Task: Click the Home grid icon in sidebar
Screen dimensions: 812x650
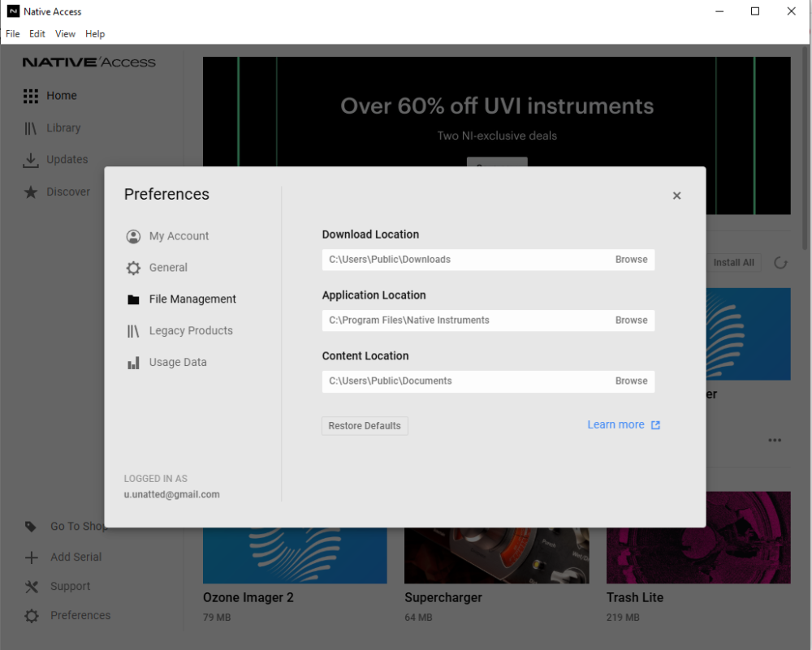Action: [31, 96]
